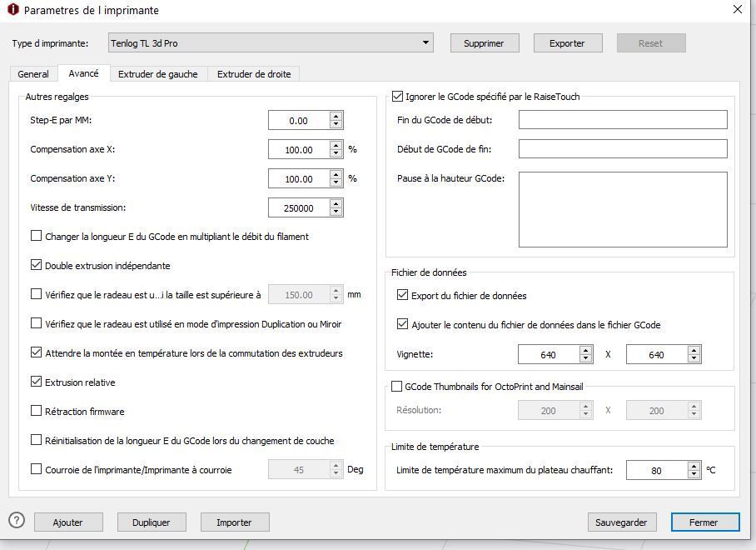Toggle Ajouter le contenu du fichier de données
Screen dimensions: 756x550
pos(403,324)
